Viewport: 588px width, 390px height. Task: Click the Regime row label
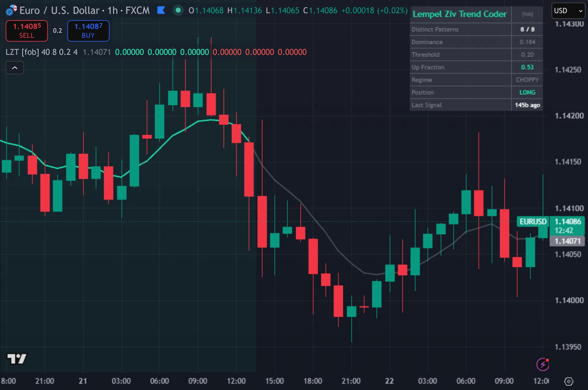(422, 80)
